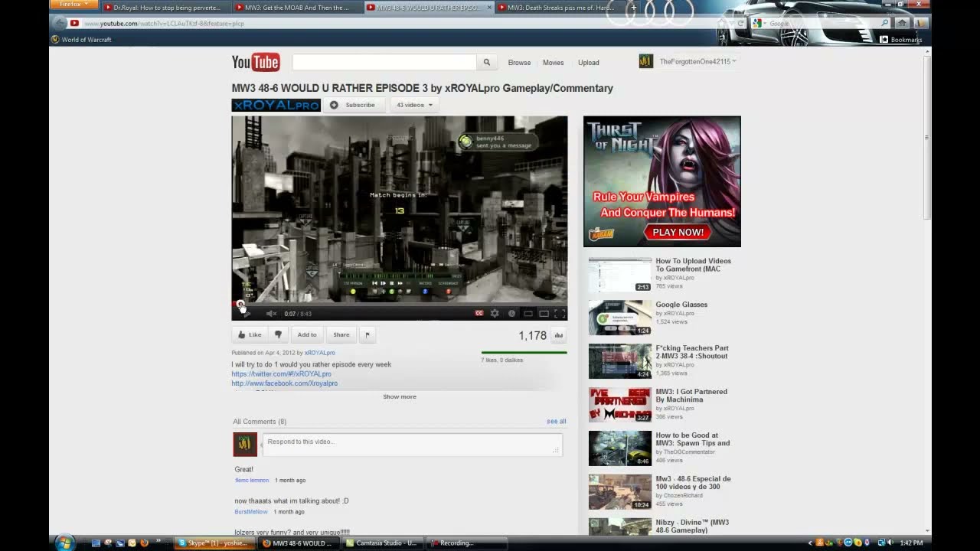Screen dimensions: 980x551
Task: Like the video
Action: (x=250, y=334)
